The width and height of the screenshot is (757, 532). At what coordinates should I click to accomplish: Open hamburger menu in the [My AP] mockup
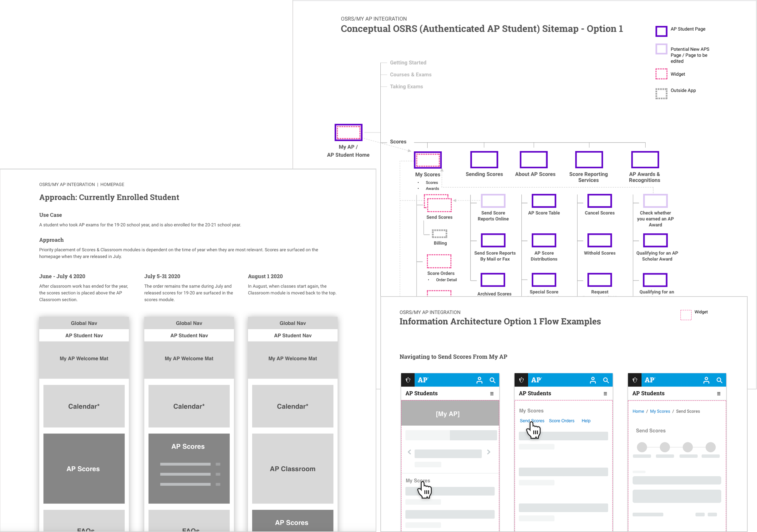[x=492, y=393]
